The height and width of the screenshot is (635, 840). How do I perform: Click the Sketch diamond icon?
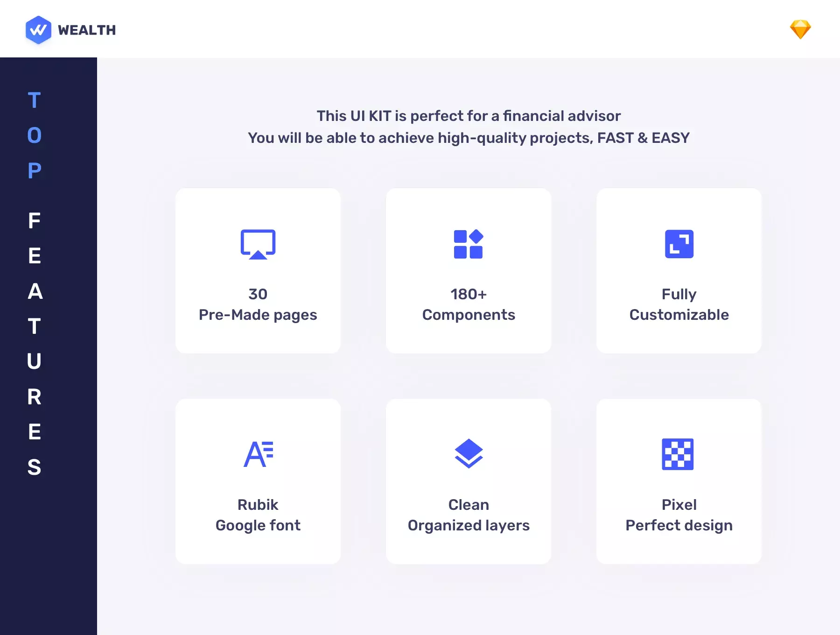coord(800,29)
